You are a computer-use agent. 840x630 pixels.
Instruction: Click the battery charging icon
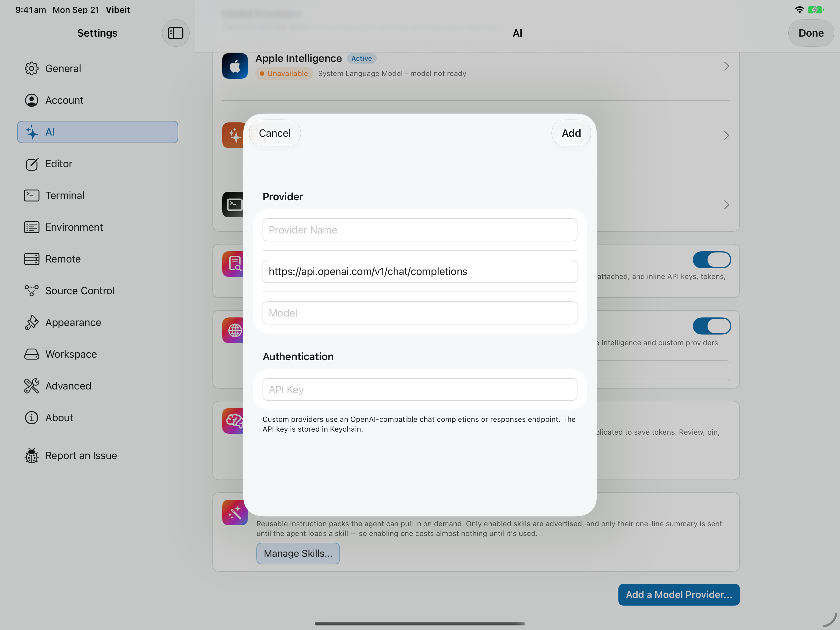pos(815,10)
